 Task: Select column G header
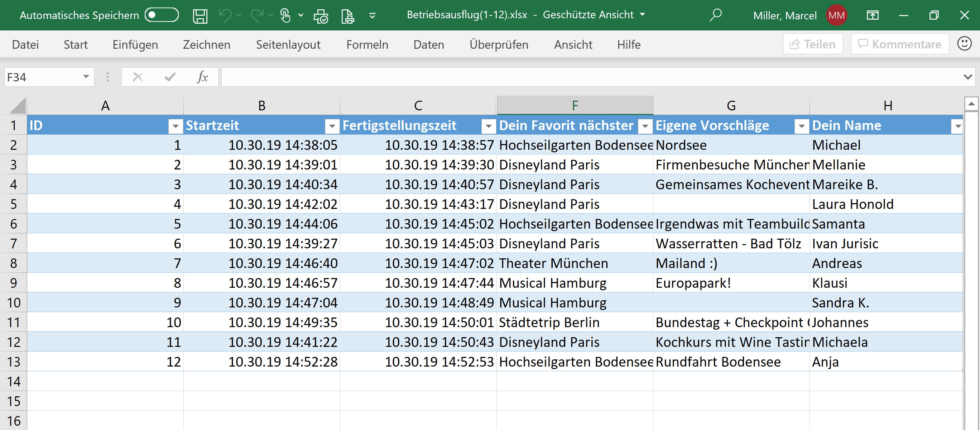pyautogui.click(x=731, y=105)
